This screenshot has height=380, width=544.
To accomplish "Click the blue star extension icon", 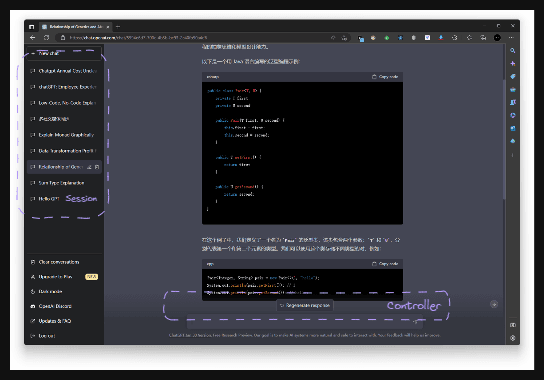I will point(400,38).
